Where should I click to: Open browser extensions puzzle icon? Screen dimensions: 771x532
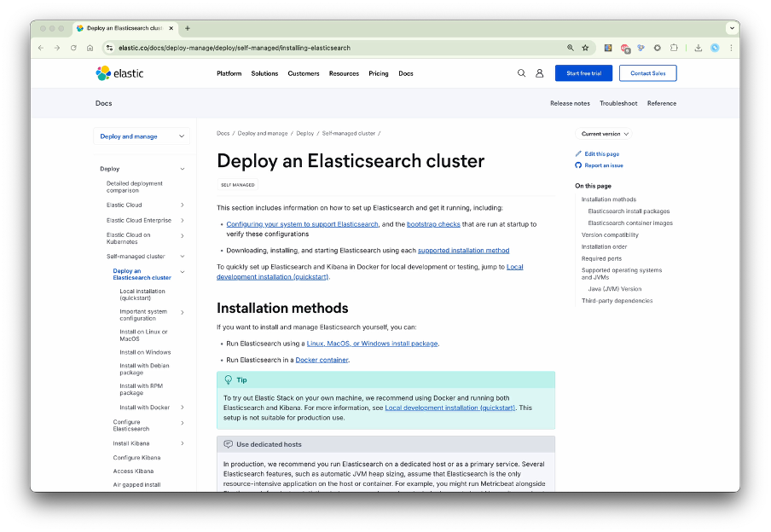point(674,48)
